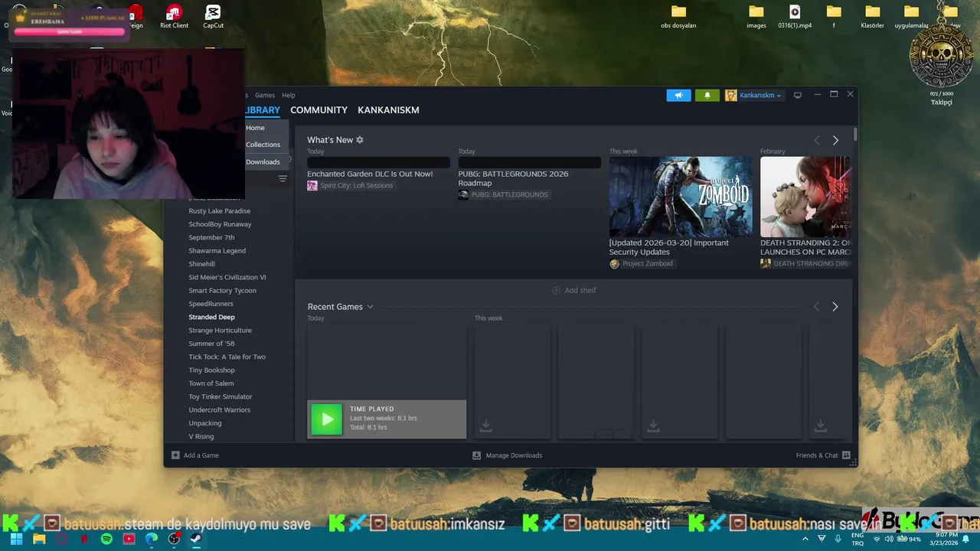980x551 pixels.
Task: Open Riot Client desktop shortcut
Action: 174,16
